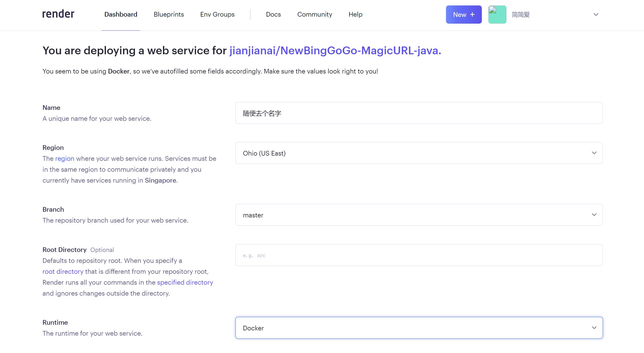
Task: Click the render logo
Action: click(x=58, y=14)
